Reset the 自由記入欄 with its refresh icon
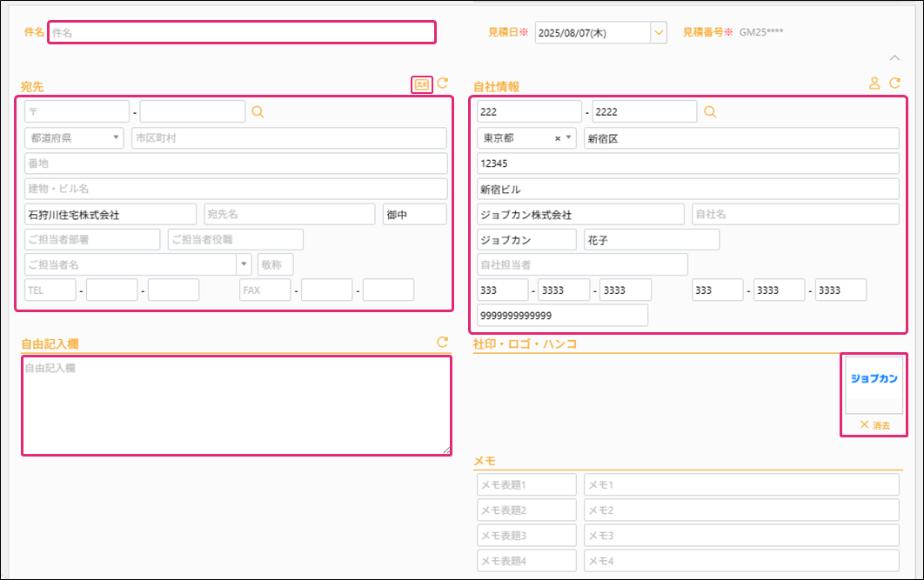 (442, 343)
